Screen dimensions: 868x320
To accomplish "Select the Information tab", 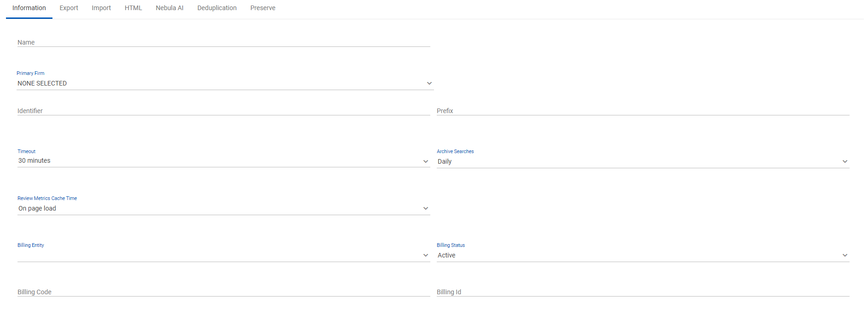I will 29,8.
